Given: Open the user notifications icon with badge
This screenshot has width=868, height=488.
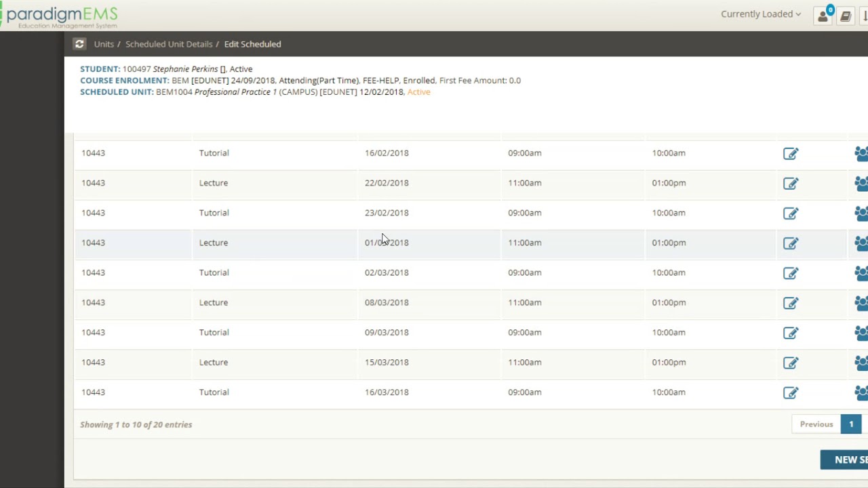Looking at the screenshot, I should coord(823,16).
